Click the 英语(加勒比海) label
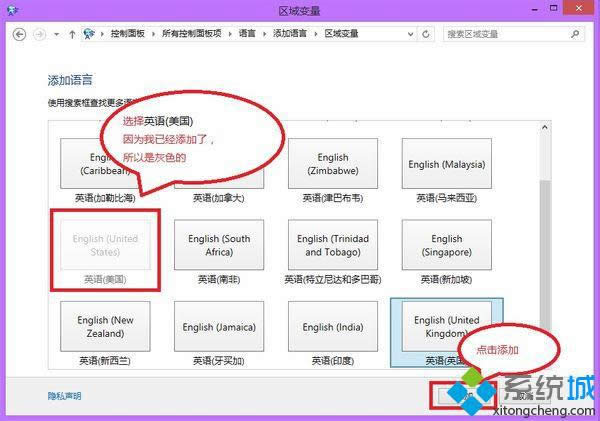 [105, 198]
